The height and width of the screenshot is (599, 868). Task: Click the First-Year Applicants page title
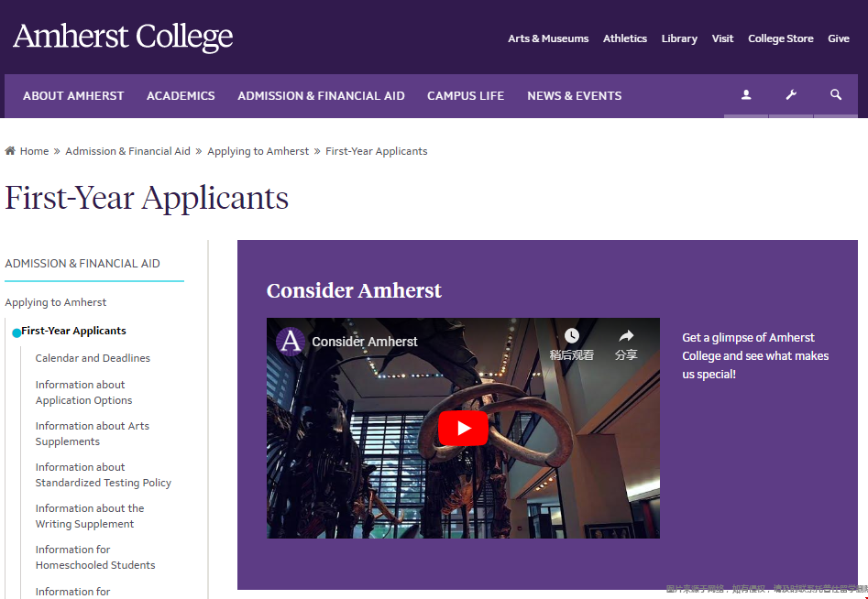(x=147, y=198)
